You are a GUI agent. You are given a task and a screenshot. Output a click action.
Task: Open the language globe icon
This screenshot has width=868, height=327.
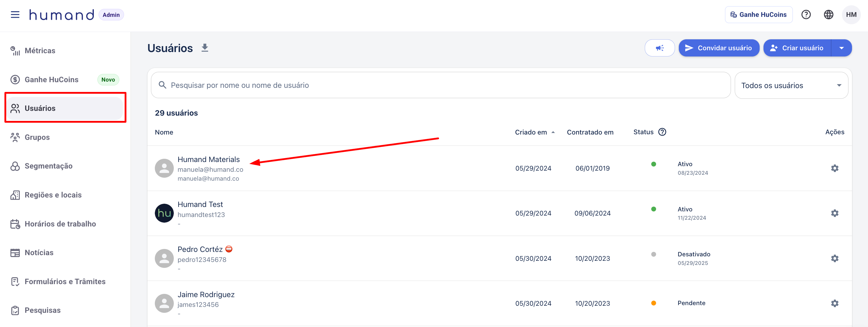[828, 15]
